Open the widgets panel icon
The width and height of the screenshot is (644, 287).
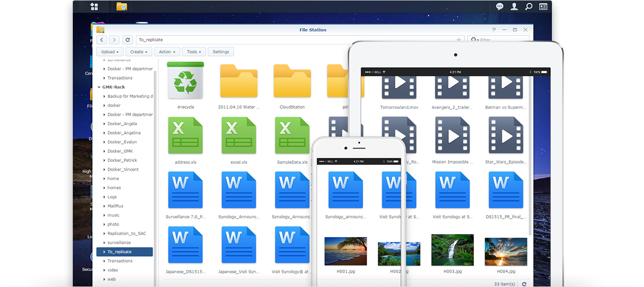coord(543,6)
